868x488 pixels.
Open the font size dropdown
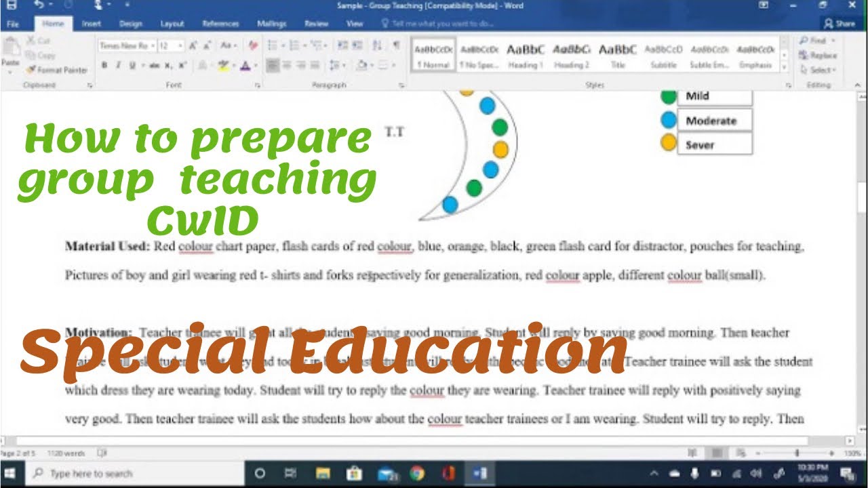(x=180, y=46)
